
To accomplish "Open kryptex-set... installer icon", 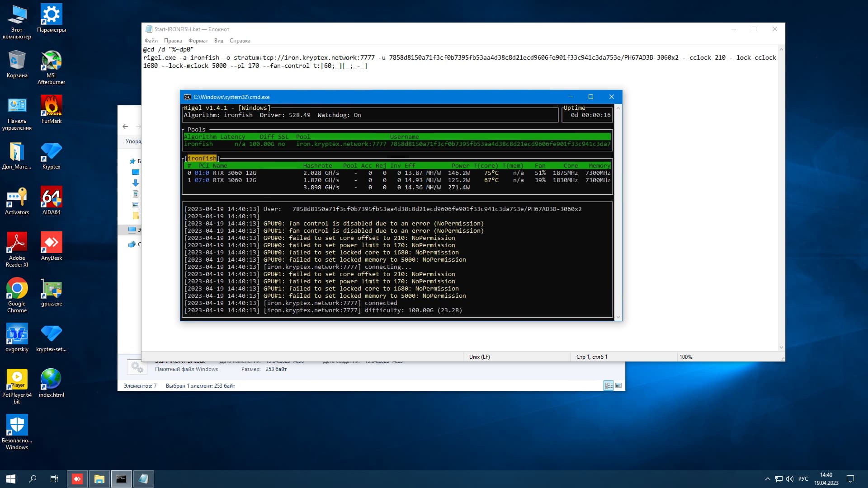I will (51, 338).
